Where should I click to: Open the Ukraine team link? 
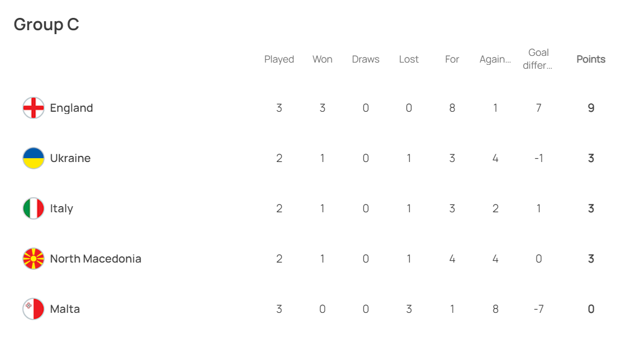tap(70, 158)
